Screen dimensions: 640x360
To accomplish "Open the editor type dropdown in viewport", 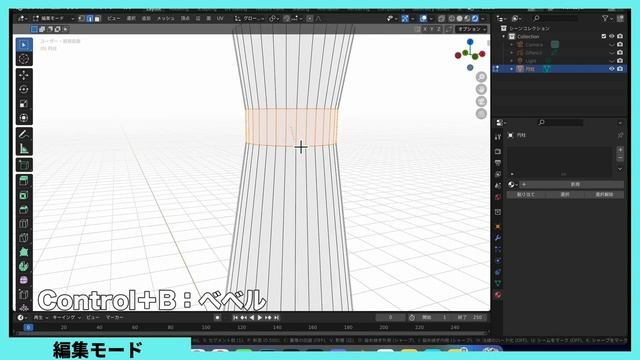I will point(22,18).
